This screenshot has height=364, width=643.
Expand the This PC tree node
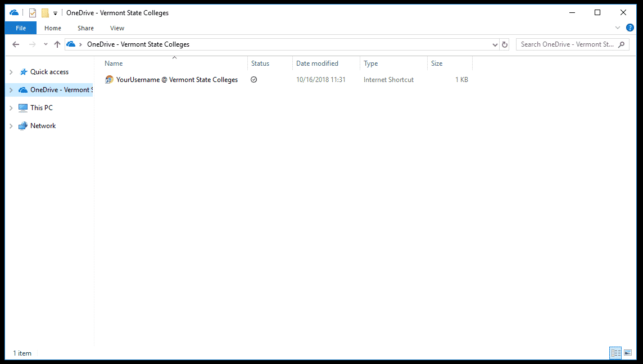click(x=11, y=108)
